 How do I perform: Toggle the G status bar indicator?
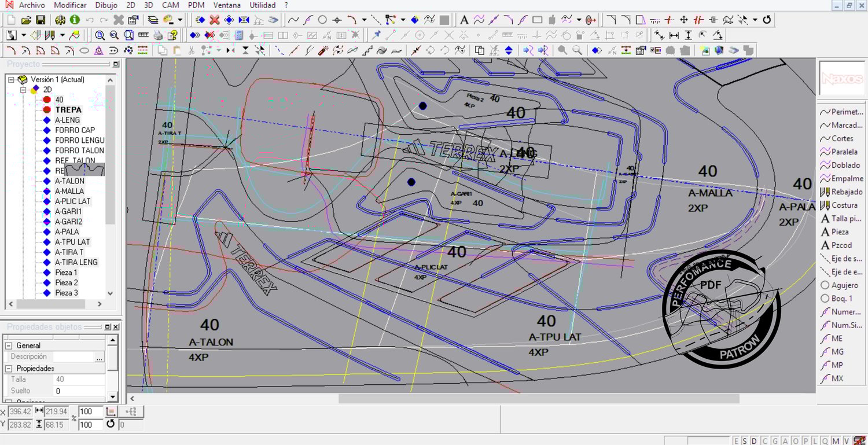coord(774,441)
